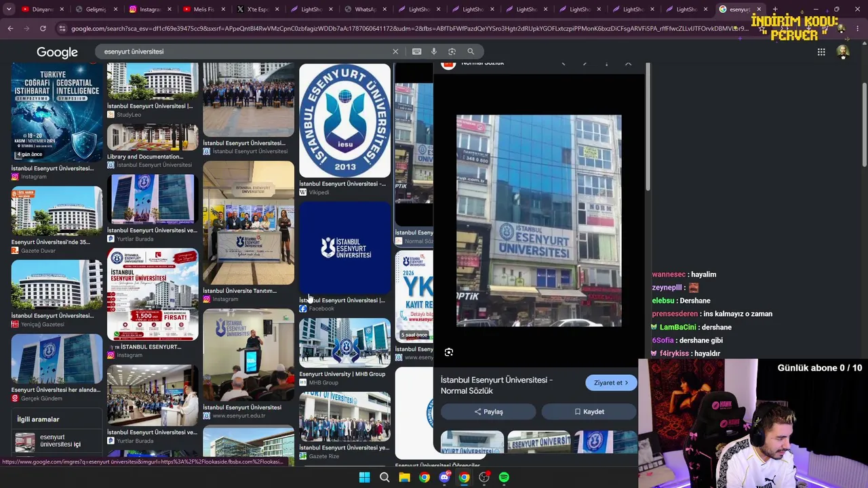The height and width of the screenshot is (488, 868).
Task: Open more options in image preview panel
Action: click(x=606, y=64)
